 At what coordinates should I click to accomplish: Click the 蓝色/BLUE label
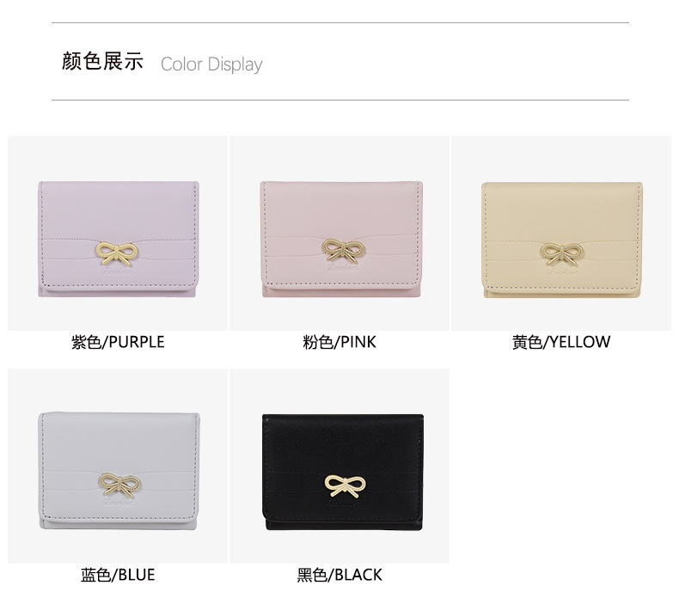coord(118,575)
